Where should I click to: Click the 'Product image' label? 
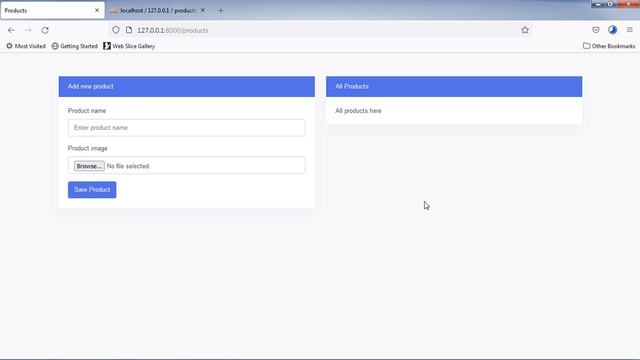click(x=87, y=148)
